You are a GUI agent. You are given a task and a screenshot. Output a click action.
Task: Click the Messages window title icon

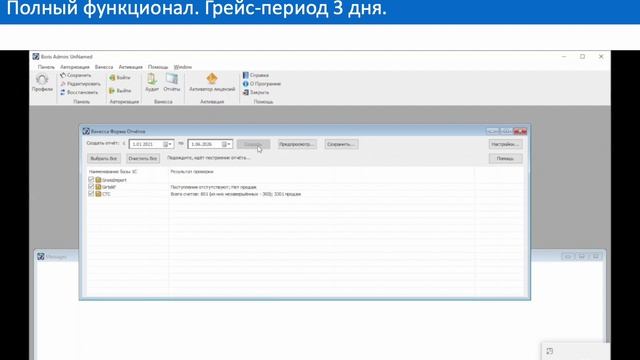point(41,256)
